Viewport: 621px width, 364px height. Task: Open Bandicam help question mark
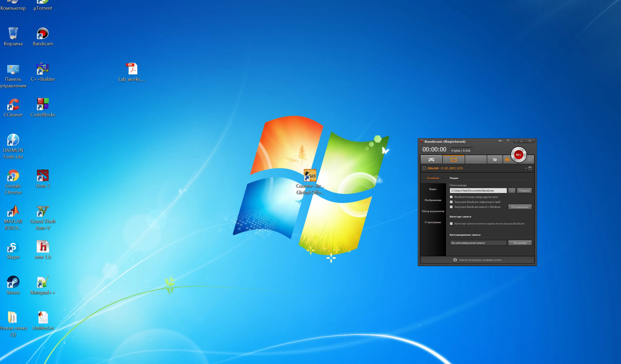click(508, 141)
